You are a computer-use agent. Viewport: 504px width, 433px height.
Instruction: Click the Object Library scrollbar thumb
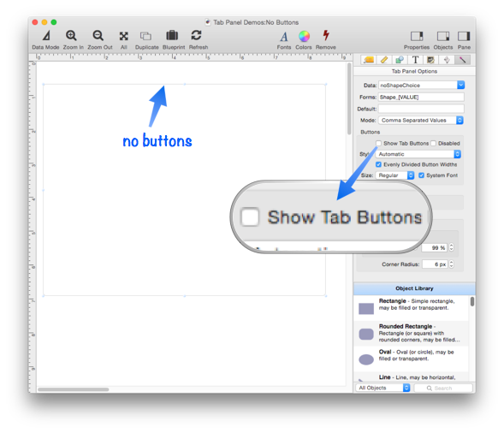coord(471,301)
